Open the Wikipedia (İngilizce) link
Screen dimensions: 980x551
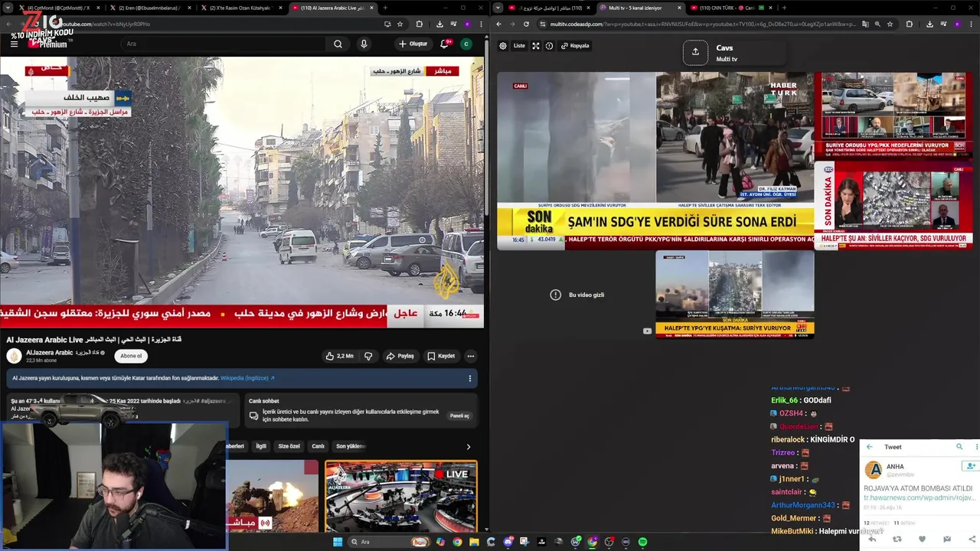tap(247, 378)
